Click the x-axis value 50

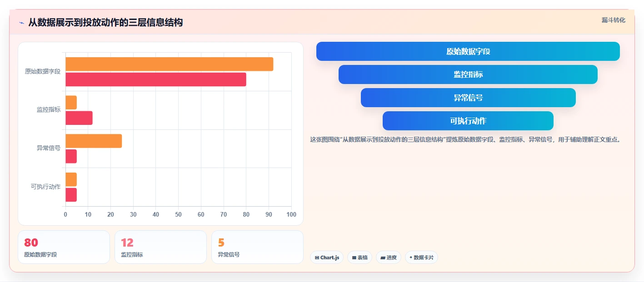coord(178,214)
